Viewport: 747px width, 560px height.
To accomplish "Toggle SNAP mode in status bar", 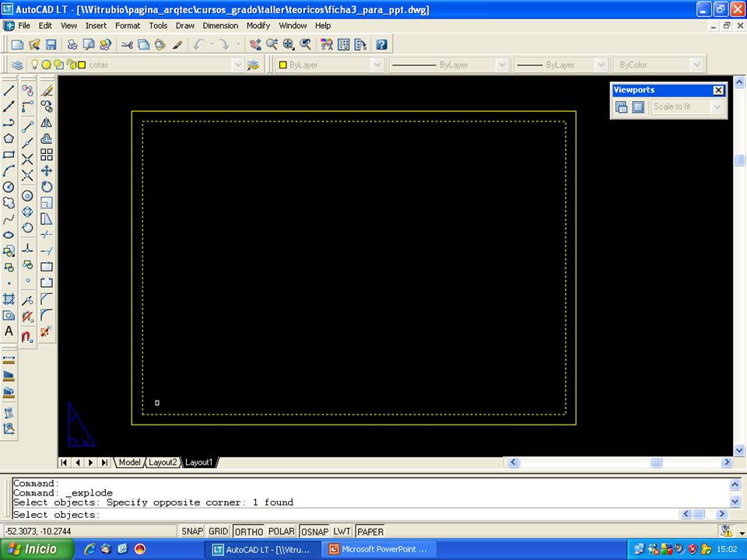I will tap(192, 531).
